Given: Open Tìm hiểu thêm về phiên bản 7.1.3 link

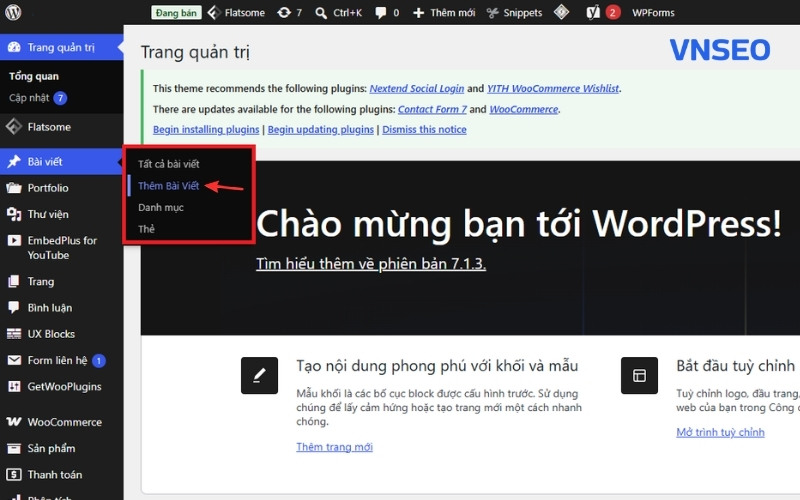Looking at the screenshot, I should (371, 263).
